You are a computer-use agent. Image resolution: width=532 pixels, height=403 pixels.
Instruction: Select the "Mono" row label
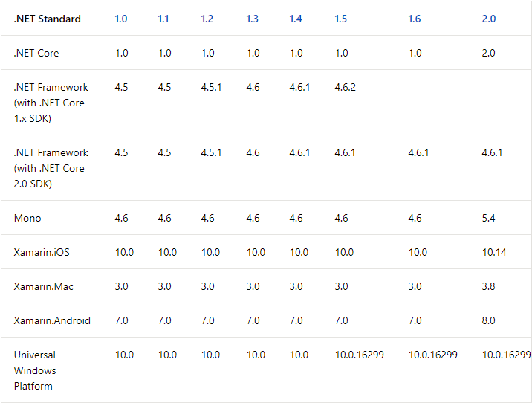(27, 218)
